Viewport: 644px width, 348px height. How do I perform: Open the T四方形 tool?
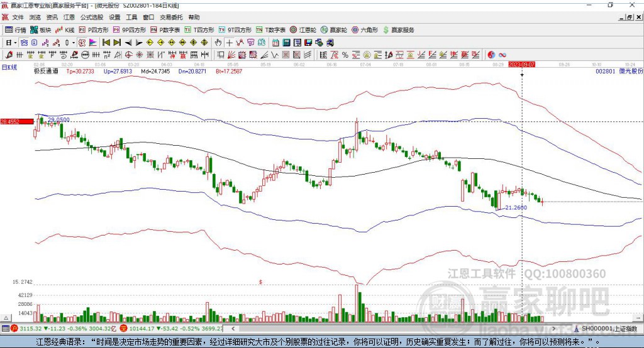pos(199,30)
